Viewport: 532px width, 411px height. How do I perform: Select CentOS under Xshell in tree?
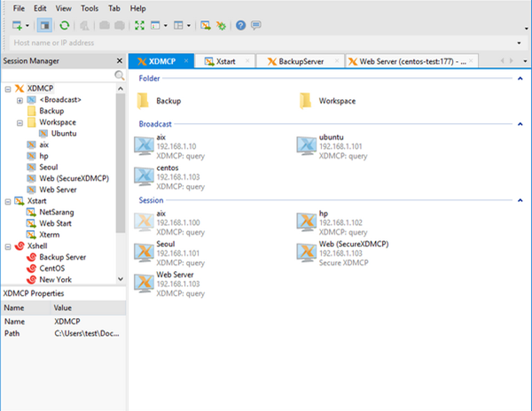[x=51, y=268]
